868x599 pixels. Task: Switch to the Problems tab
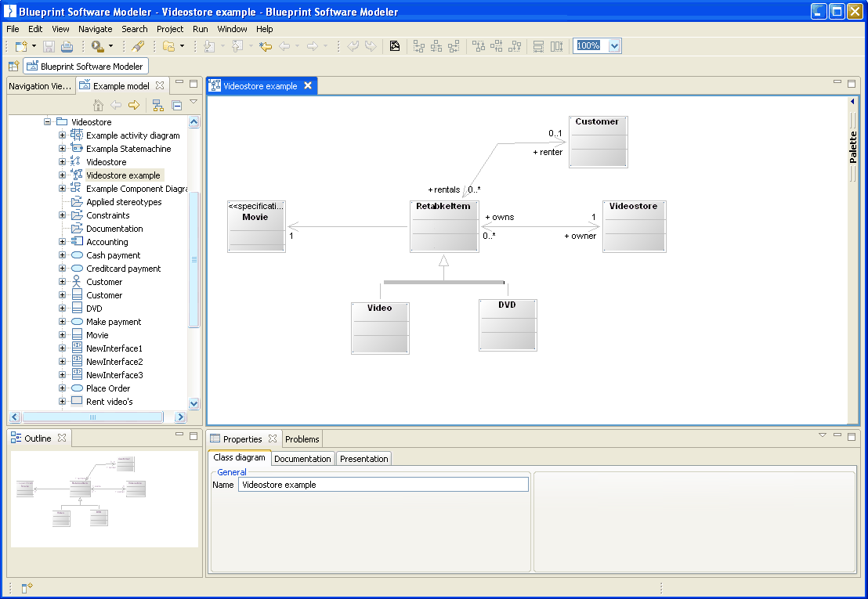click(x=302, y=439)
